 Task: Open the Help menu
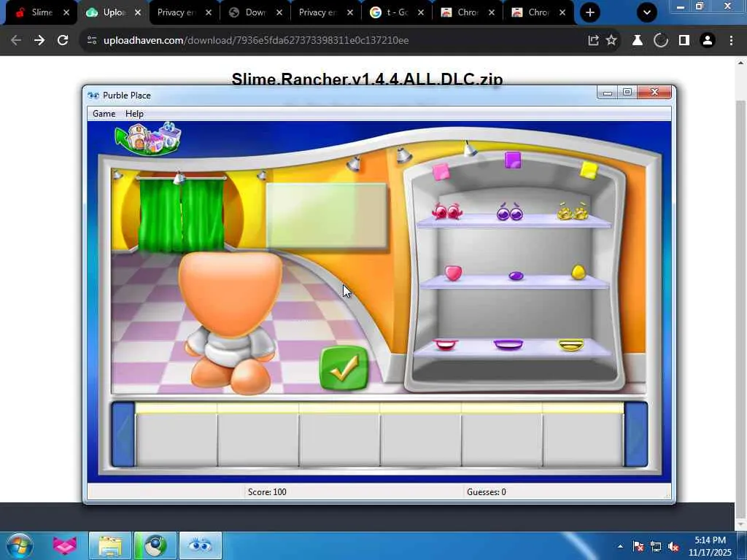click(x=134, y=114)
